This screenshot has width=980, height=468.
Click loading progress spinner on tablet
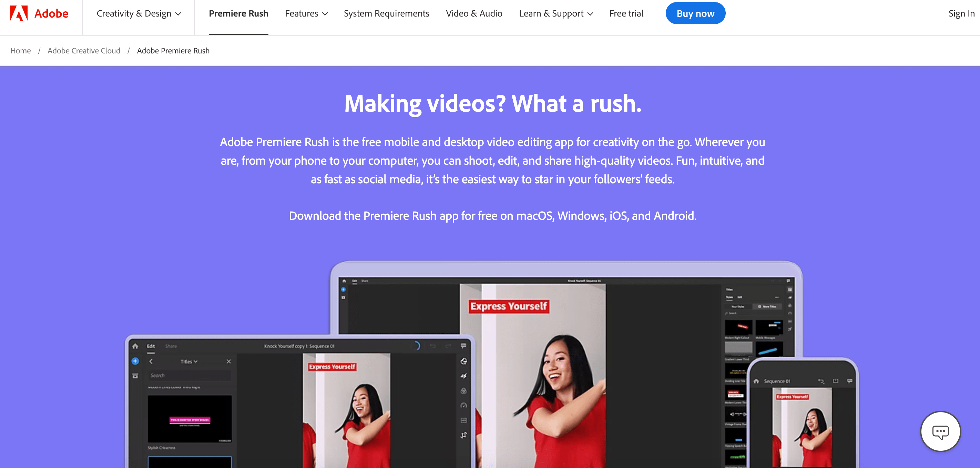point(416,346)
